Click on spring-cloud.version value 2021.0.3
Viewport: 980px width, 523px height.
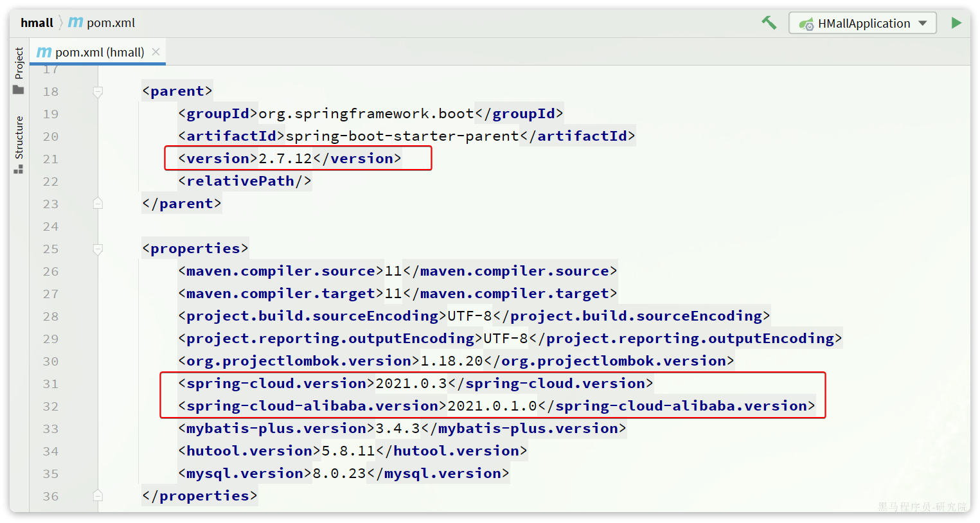click(x=411, y=384)
